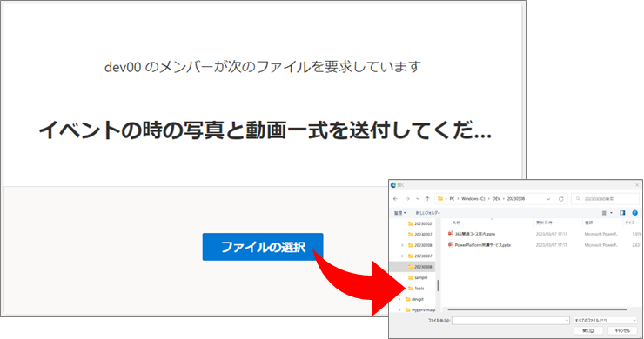Screen dimensions: 644x339
Task: Create a new folder with 新しいフォルダー
Action: [x=428, y=213]
